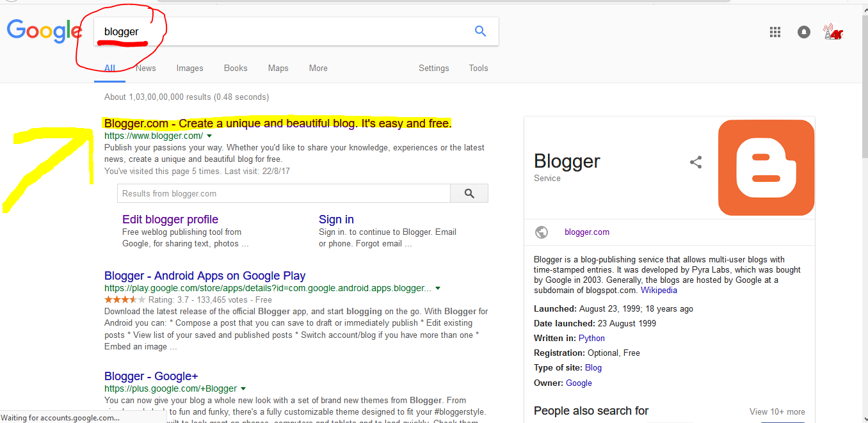This screenshot has height=423, width=868.
Task: Click the People also search for heading
Action: click(x=591, y=411)
